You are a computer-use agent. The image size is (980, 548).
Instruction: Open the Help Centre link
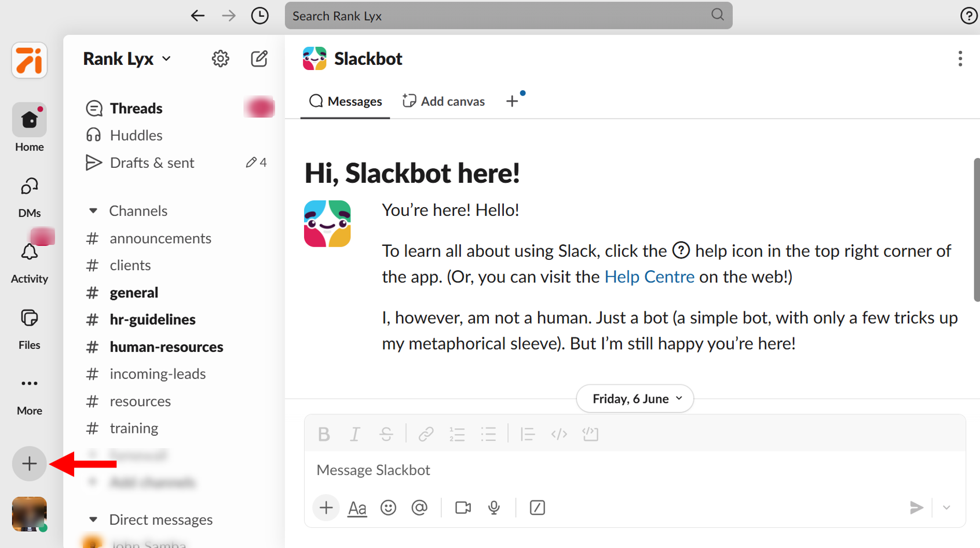point(649,277)
